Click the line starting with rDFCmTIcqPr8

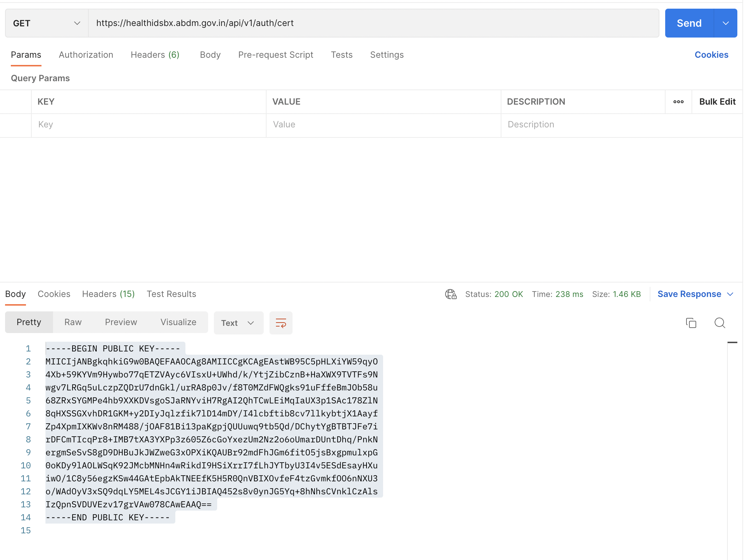point(212,439)
